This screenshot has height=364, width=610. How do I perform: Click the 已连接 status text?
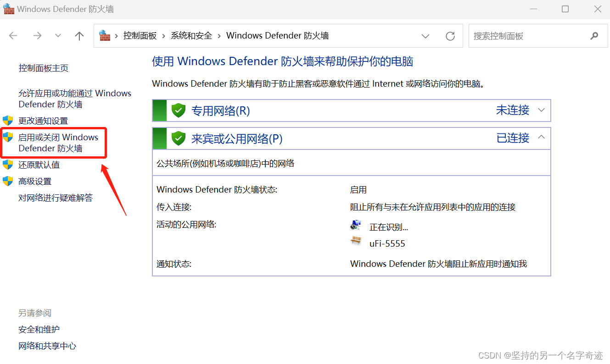[x=513, y=138]
